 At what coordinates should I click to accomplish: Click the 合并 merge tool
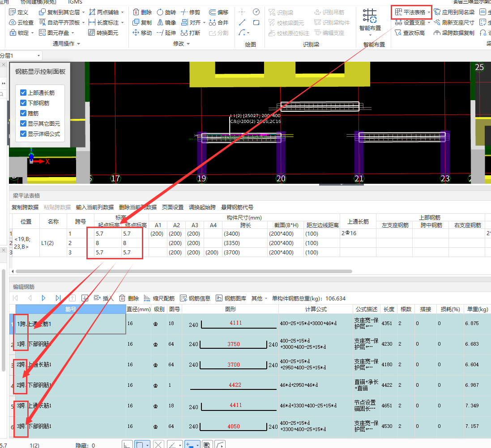(219, 22)
